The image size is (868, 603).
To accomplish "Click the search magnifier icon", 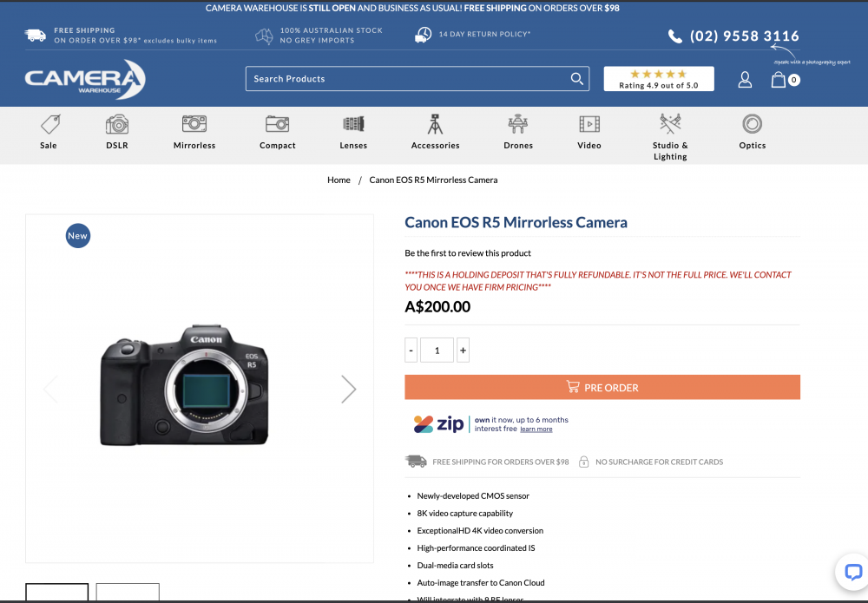I will point(576,79).
